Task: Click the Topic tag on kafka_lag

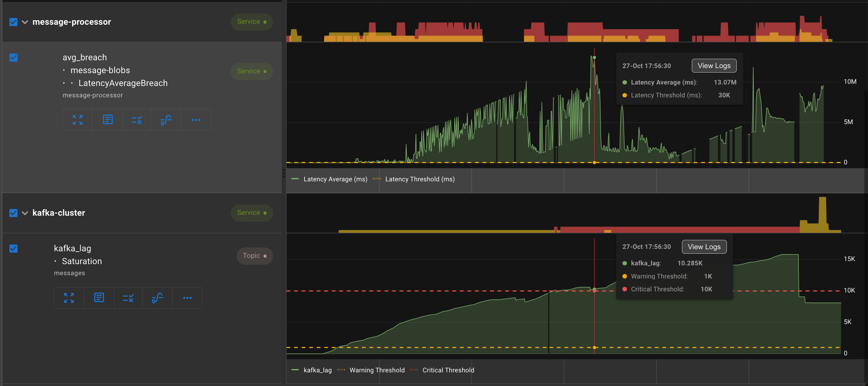Action: 254,256
